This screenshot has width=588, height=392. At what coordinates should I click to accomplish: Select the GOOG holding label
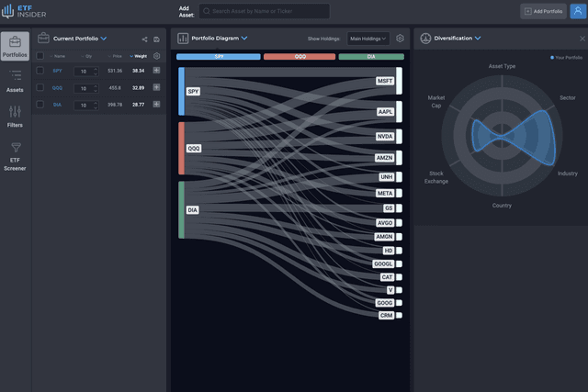point(385,303)
